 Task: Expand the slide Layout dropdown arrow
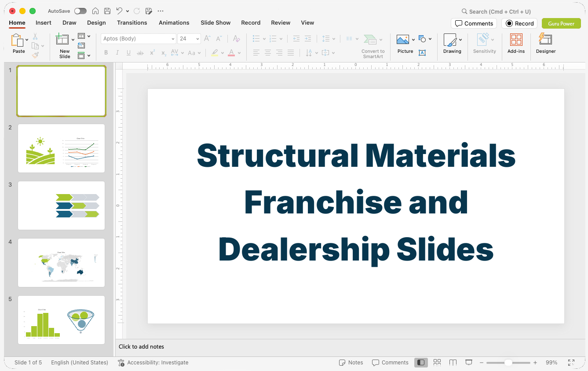tap(89, 36)
